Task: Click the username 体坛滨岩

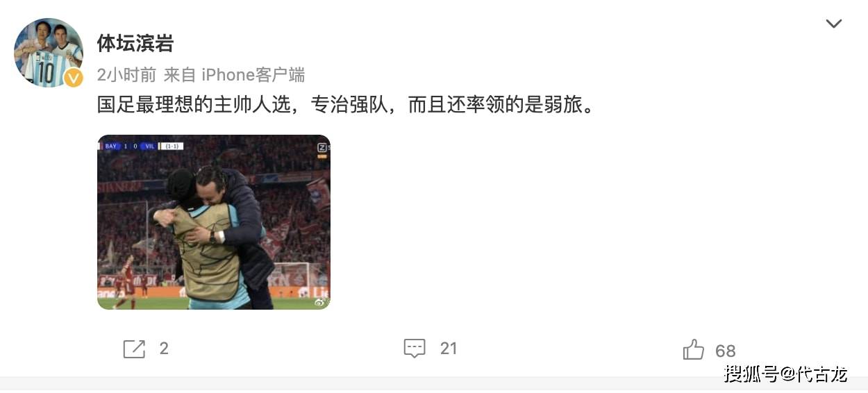Action: (x=135, y=43)
